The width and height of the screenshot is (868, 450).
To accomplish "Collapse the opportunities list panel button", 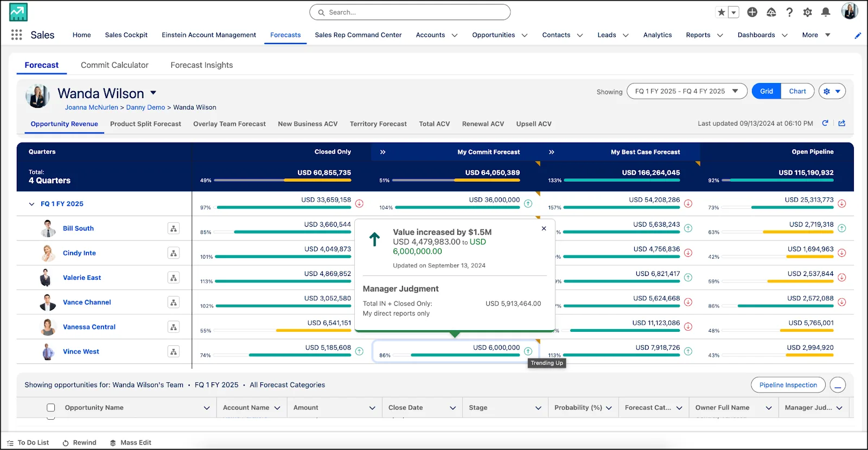I will 838,385.
